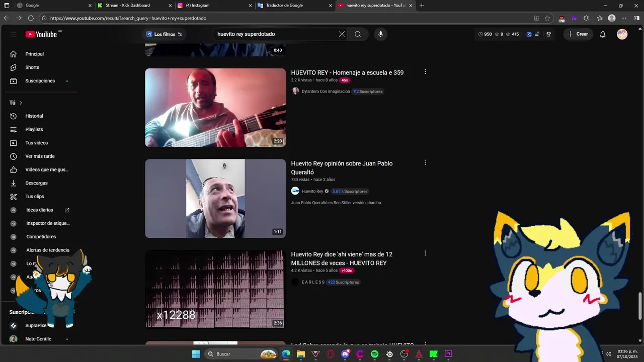Open File Explorer from the taskbar
644x362 pixels.
tap(301, 354)
